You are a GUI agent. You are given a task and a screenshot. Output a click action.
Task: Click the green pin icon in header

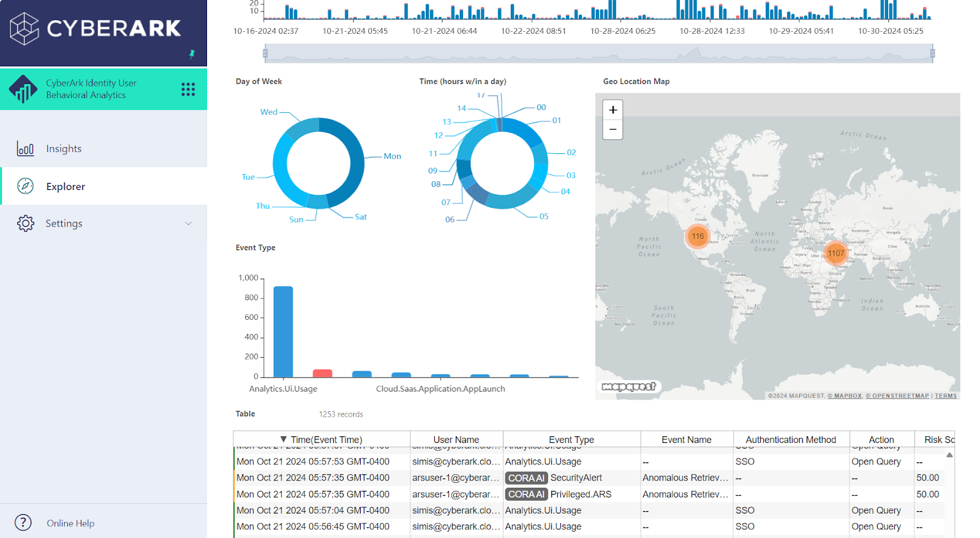(x=192, y=54)
